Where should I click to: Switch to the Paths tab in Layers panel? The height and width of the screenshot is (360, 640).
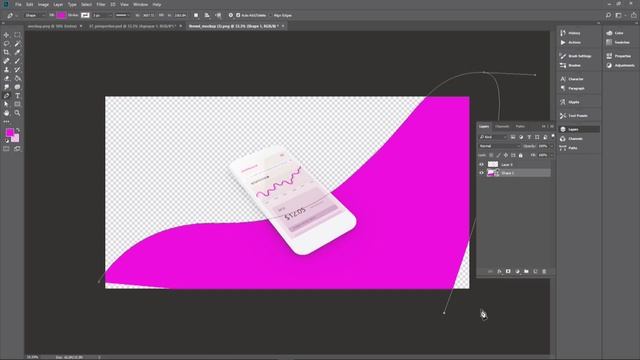tap(520, 127)
